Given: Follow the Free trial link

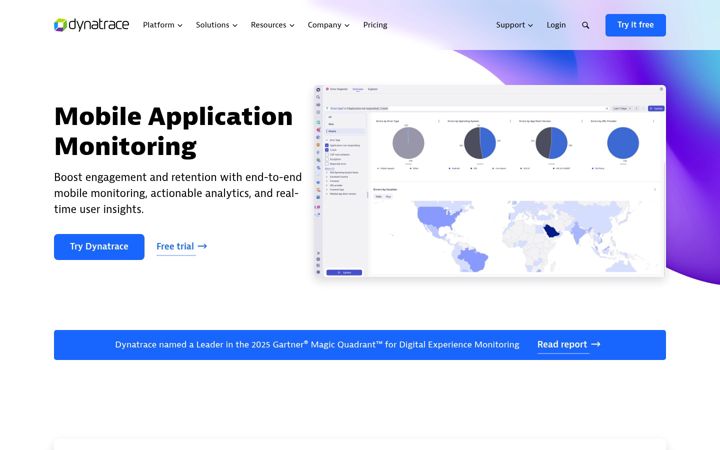Looking at the screenshot, I should [181, 247].
